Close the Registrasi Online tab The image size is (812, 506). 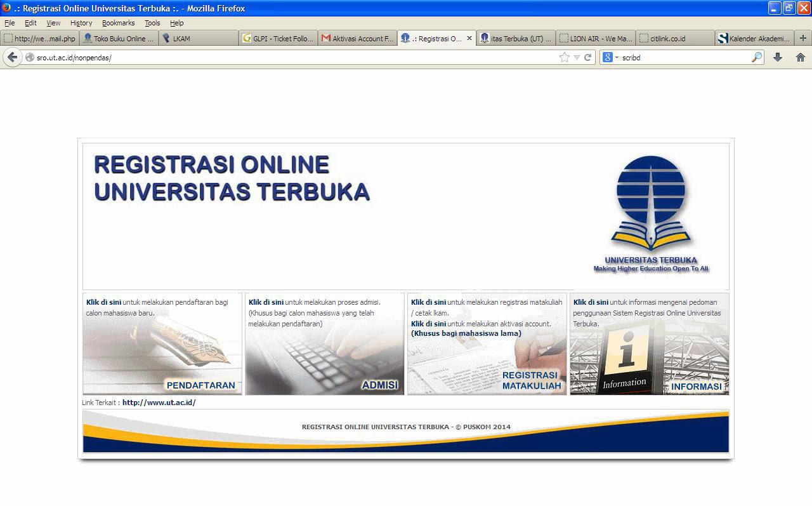[x=469, y=38]
